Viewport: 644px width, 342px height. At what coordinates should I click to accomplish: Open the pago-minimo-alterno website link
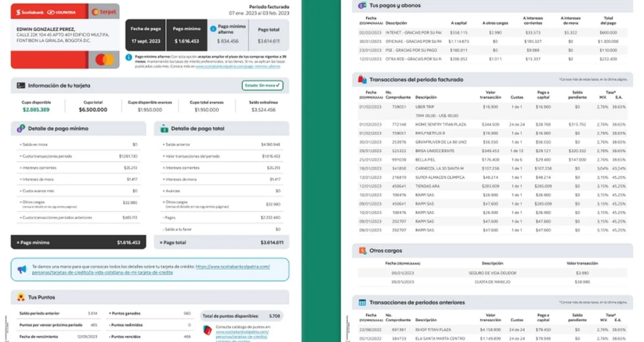coord(238,66)
